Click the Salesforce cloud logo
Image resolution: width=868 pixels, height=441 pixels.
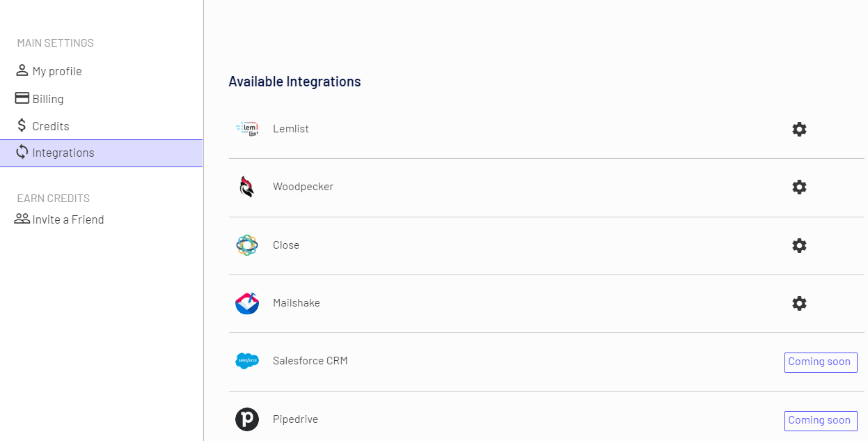(247, 361)
